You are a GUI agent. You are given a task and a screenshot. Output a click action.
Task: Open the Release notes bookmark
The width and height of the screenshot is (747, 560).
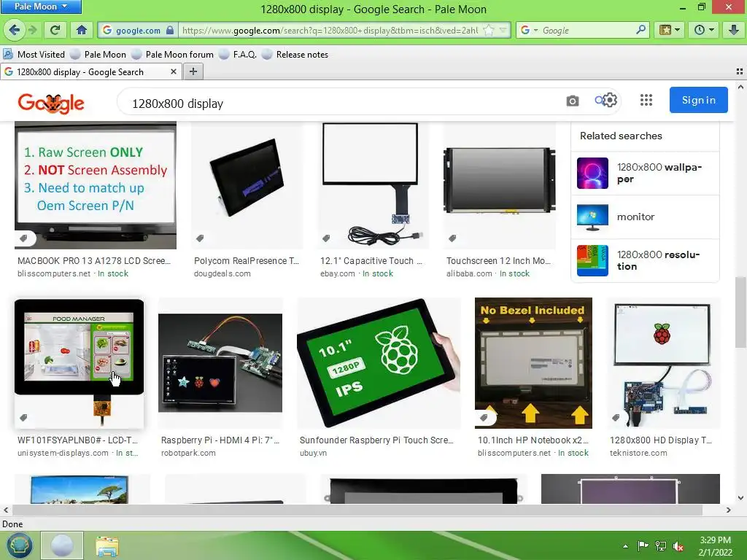coord(295,54)
